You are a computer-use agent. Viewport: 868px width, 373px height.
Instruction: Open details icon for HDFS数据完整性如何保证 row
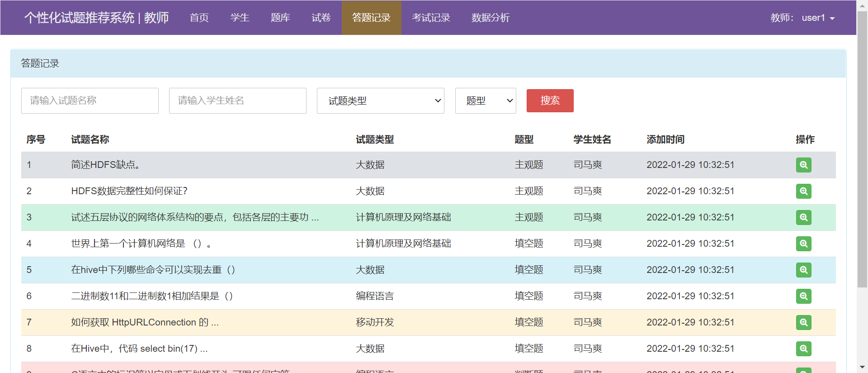(803, 191)
